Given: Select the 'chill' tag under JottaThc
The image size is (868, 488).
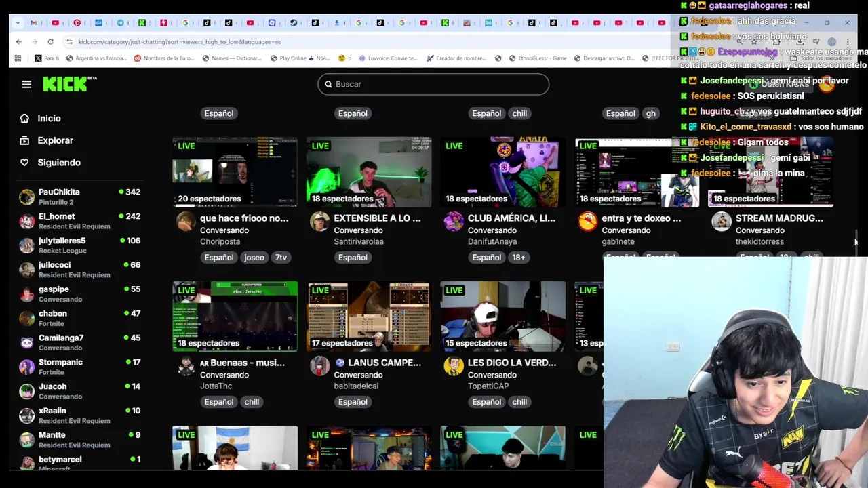Looking at the screenshot, I should [252, 402].
